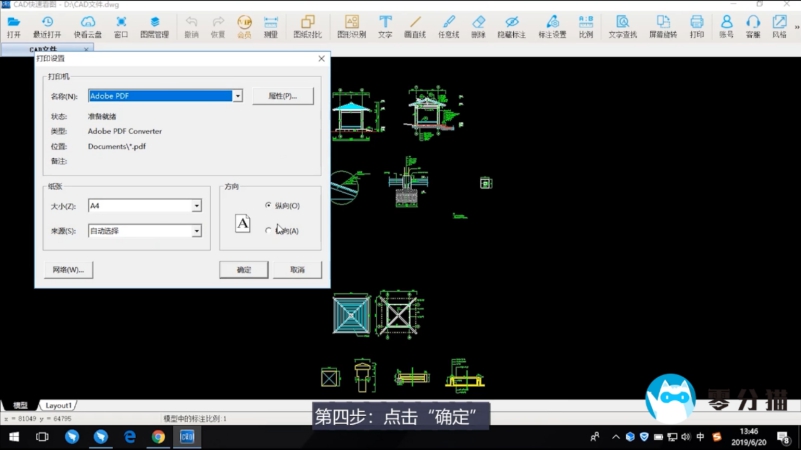Open 图层管理 layer manager
This screenshot has width=801, height=450.
(154, 27)
